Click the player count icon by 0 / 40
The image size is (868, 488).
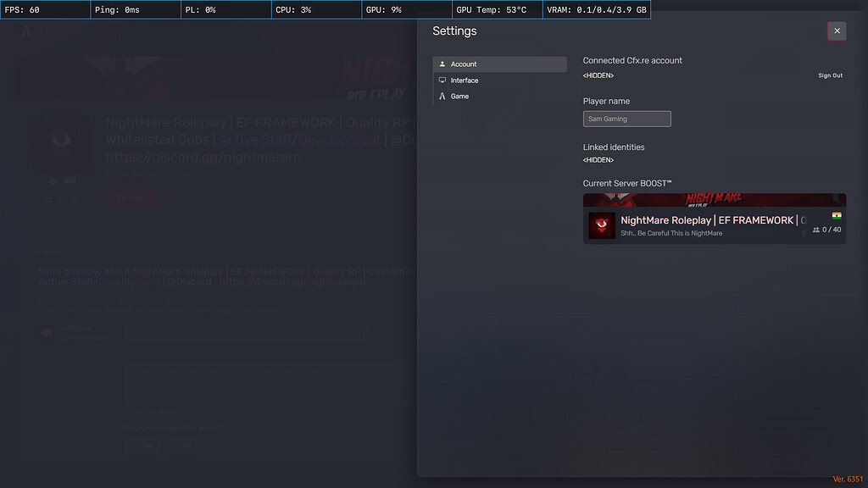click(816, 230)
